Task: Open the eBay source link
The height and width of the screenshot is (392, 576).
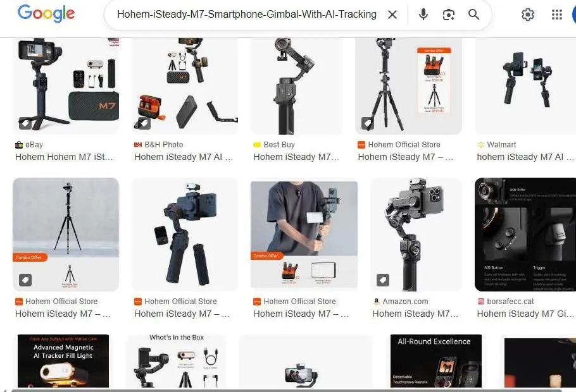Action: click(34, 145)
